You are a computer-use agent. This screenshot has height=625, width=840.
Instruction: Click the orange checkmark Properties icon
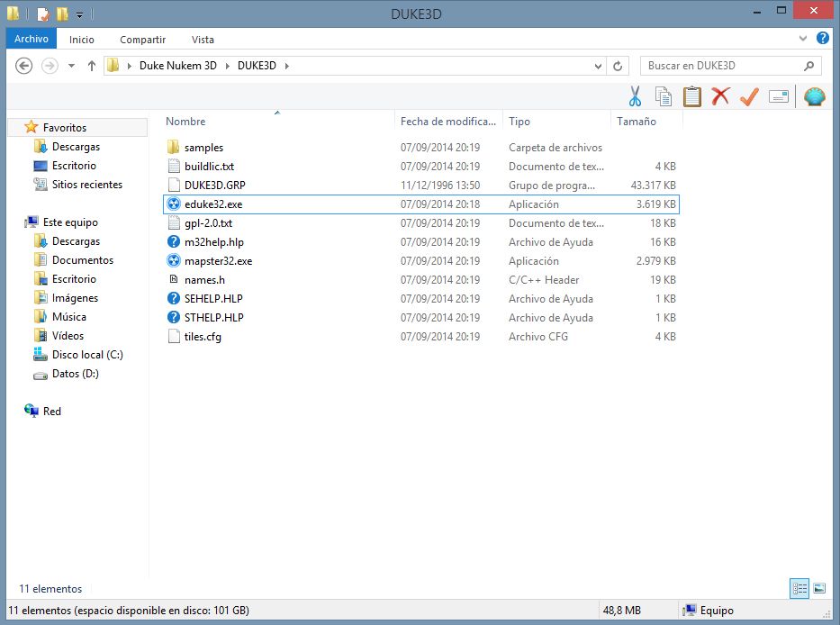point(749,96)
